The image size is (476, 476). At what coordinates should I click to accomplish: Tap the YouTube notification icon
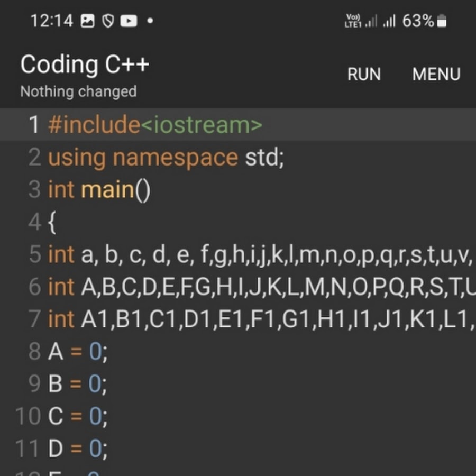(x=129, y=21)
